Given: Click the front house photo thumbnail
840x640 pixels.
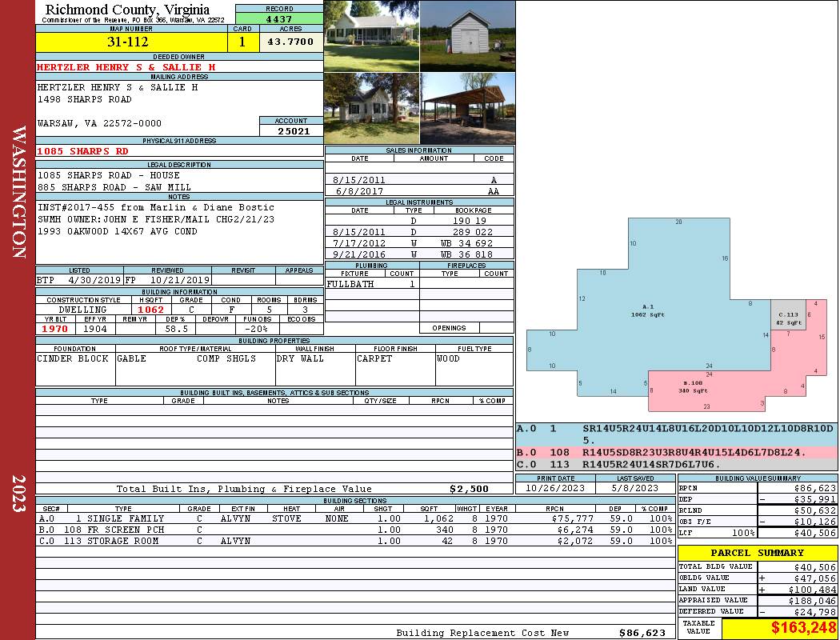Looking at the screenshot, I should pos(372,36).
